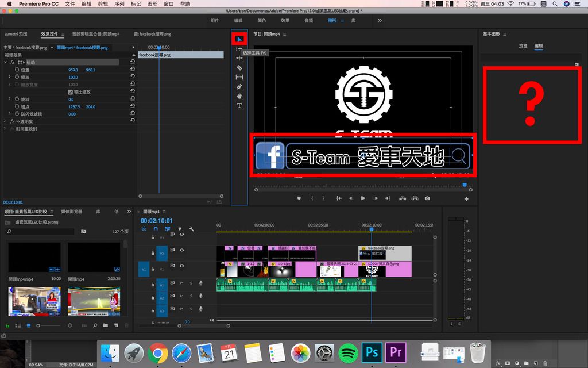Click Mark In bracket button
The image size is (588, 368).
[x=312, y=198]
